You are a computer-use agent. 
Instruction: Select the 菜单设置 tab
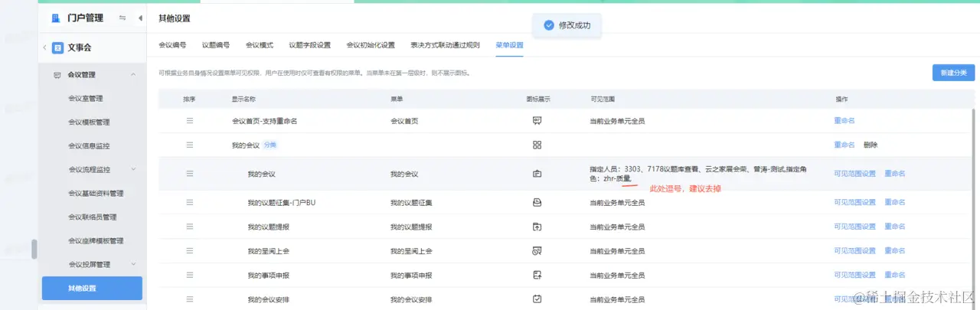coord(509,45)
